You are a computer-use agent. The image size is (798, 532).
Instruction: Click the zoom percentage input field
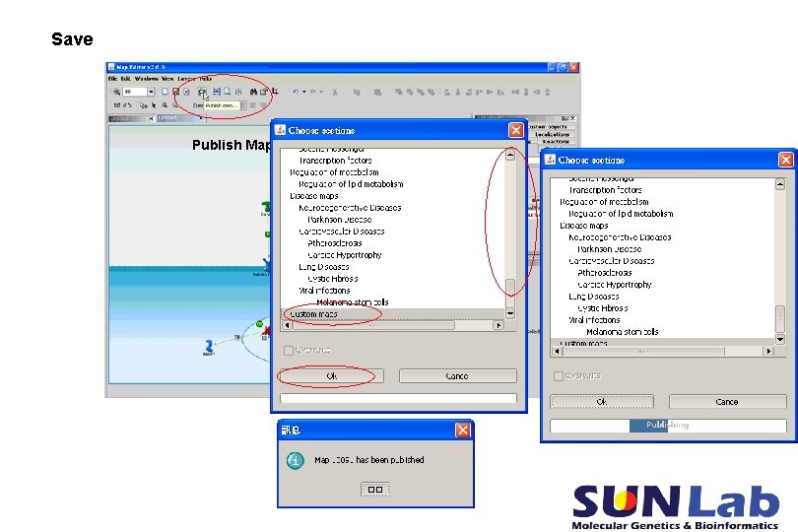coord(135,92)
